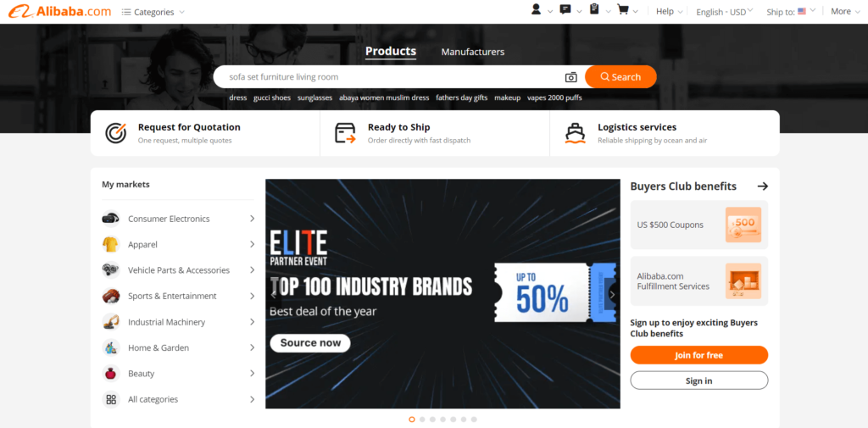868x428 pixels.
Task: Open the Ship to country dropdown
Action: point(791,11)
